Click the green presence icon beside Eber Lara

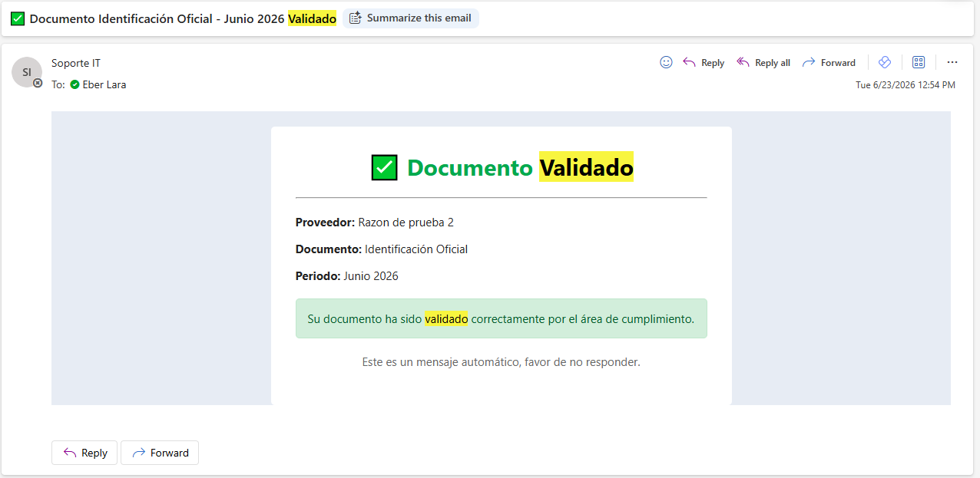[74, 85]
